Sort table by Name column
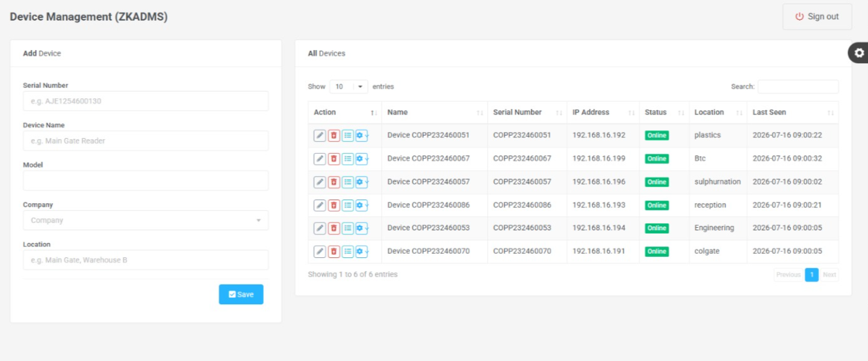Viewport: 868px width, 361px height. [x=435, y=113]
